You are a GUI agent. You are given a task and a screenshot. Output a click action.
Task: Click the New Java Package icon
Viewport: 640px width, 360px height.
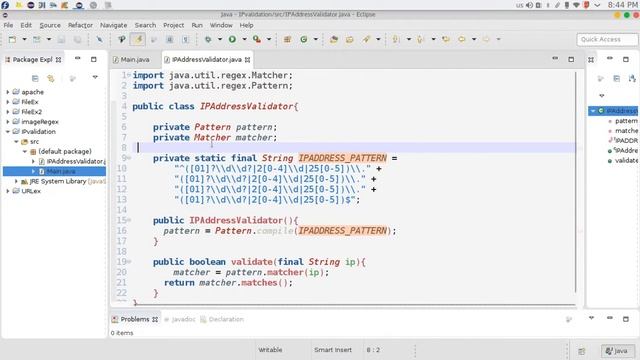pos(287,39)
